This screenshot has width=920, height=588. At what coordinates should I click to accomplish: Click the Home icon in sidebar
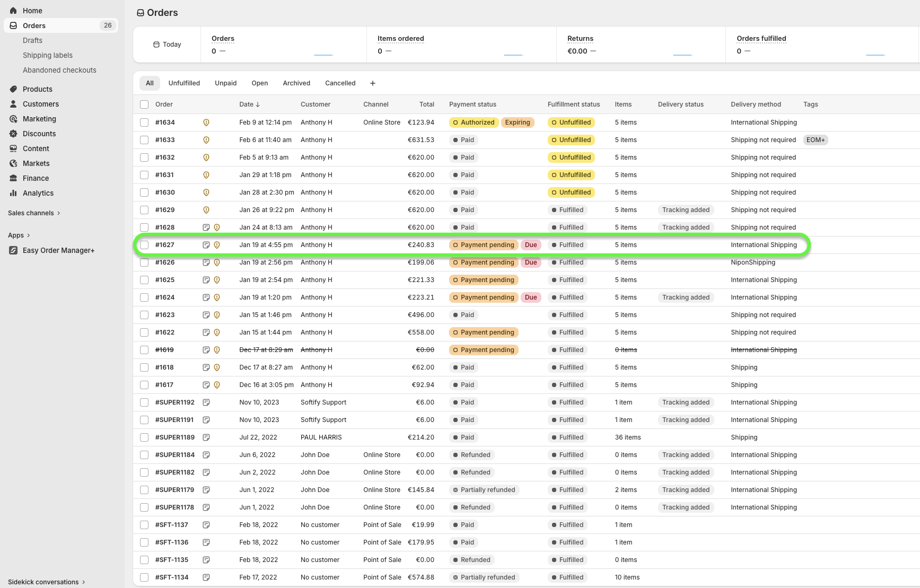(x=13, y=11)
